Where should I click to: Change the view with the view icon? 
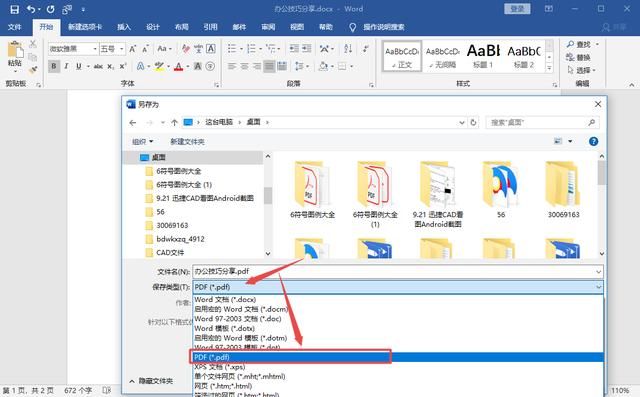[558, 142]
